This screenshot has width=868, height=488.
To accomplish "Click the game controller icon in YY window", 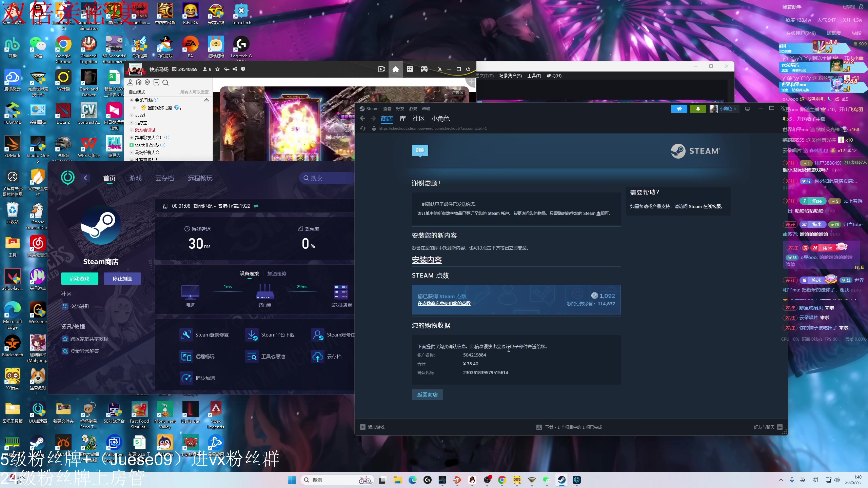I will click(x=424, y=69).
